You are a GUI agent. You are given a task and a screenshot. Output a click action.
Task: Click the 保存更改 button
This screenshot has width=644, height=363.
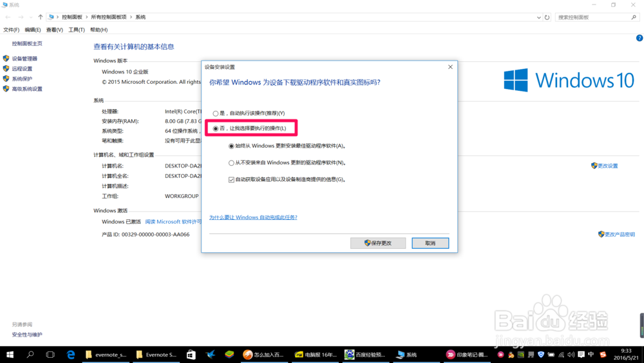coord(378,243)
